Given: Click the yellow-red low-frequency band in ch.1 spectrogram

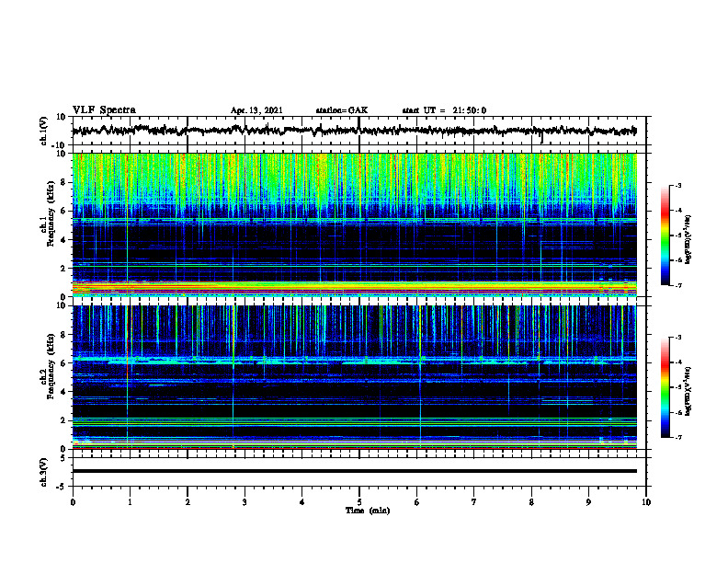Looking at the screenshot, I should pyautogui.click(x=355, y=288).
